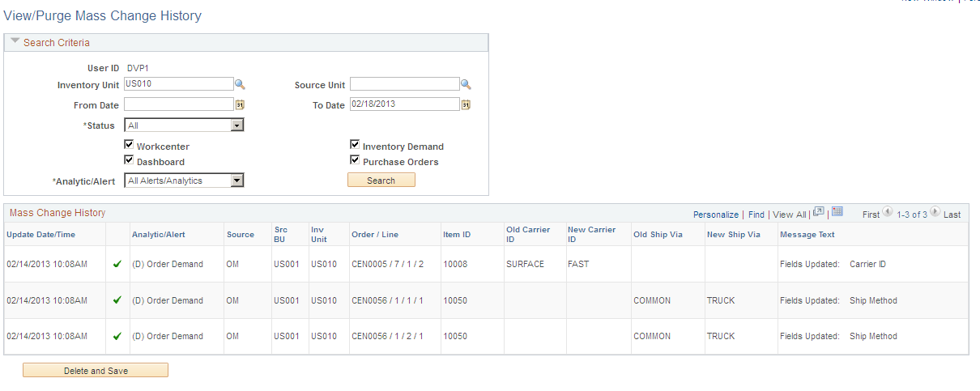980x391 pixels.
Task: Open the Personalize grid link
Action: click(716, 215)
